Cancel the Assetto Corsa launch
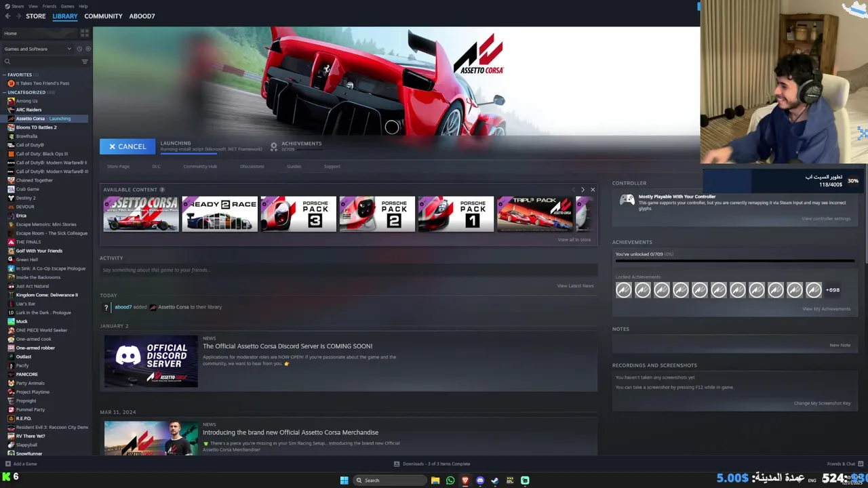The height and width of the screenshot is (488, 868). 127,146
